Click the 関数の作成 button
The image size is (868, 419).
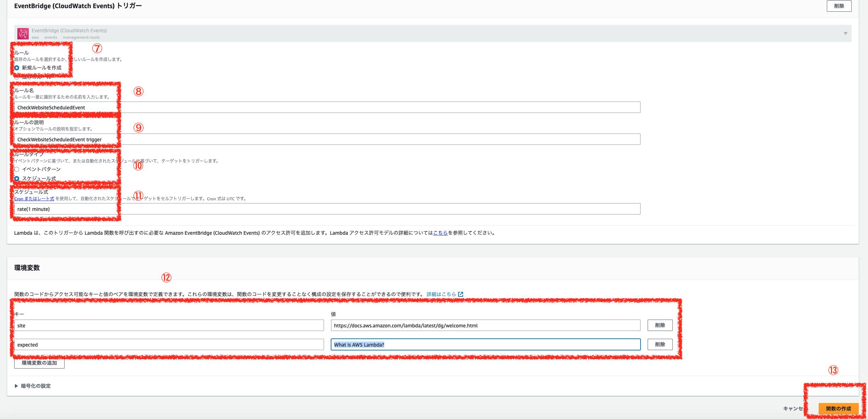click(839, 409)
